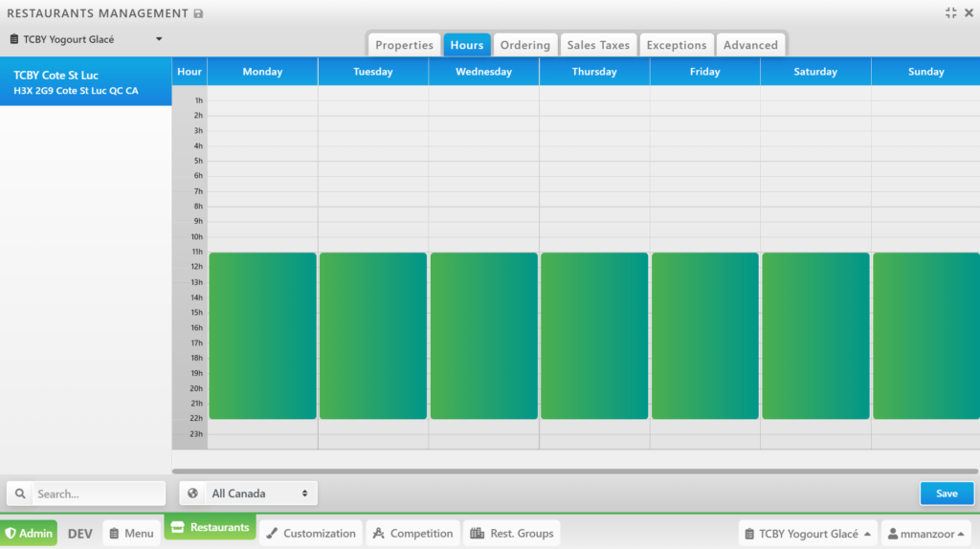Select Monday's green opening hours block
Image resolution: width=980 pixels, height=549 pixels.
[262, 336]
